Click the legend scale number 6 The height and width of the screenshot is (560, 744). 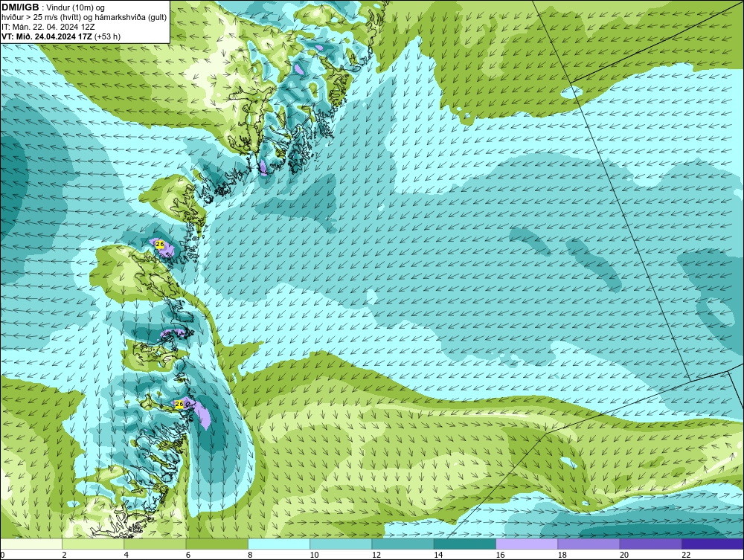click(x=188, y=555)
